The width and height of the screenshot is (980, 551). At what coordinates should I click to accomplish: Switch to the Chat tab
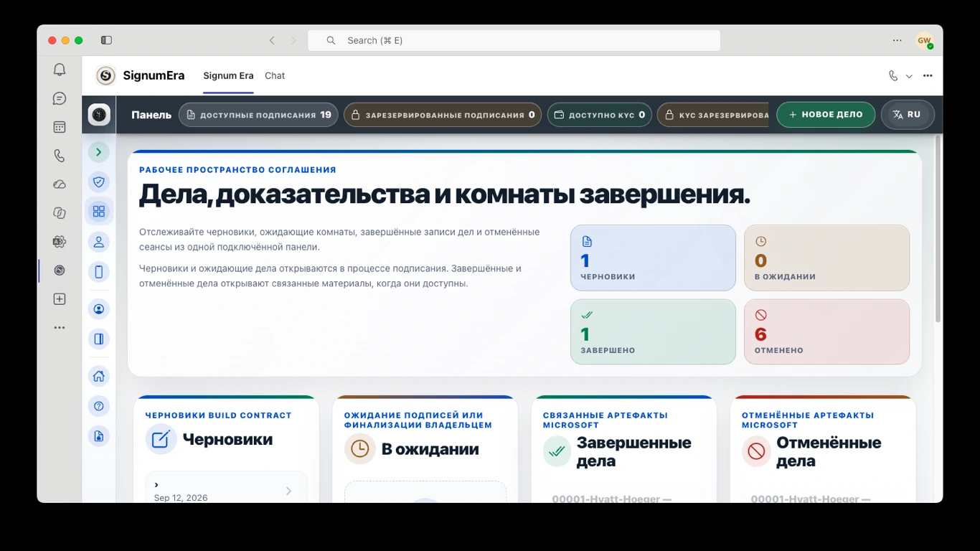(275, 75)
